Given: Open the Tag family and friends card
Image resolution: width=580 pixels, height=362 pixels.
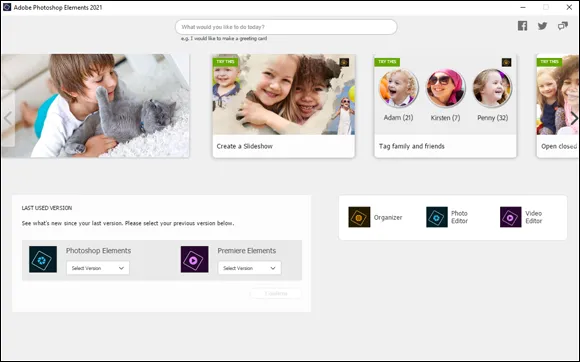Looking at the screenshot, I should tap(445, 106).
